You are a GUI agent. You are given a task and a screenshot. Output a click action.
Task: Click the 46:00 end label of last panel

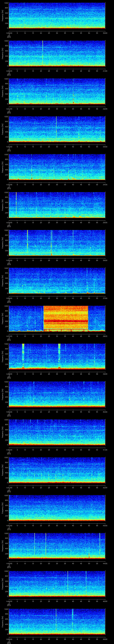tap(105, 639)
